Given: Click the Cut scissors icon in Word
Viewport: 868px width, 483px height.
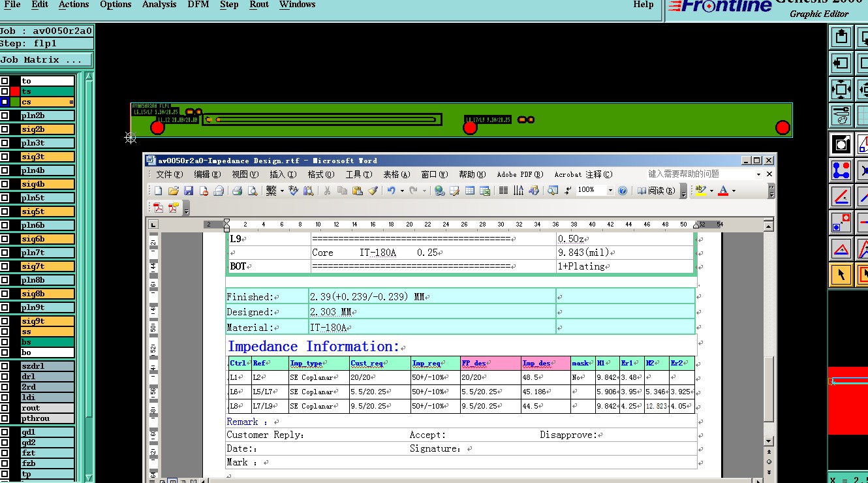Looking at the screenshot, I should [326, 191].
